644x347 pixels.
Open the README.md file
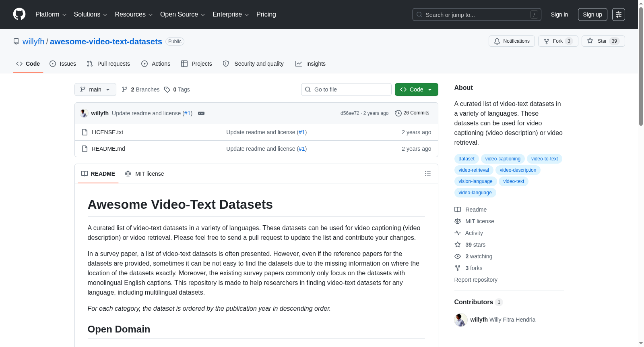(108, 149)
